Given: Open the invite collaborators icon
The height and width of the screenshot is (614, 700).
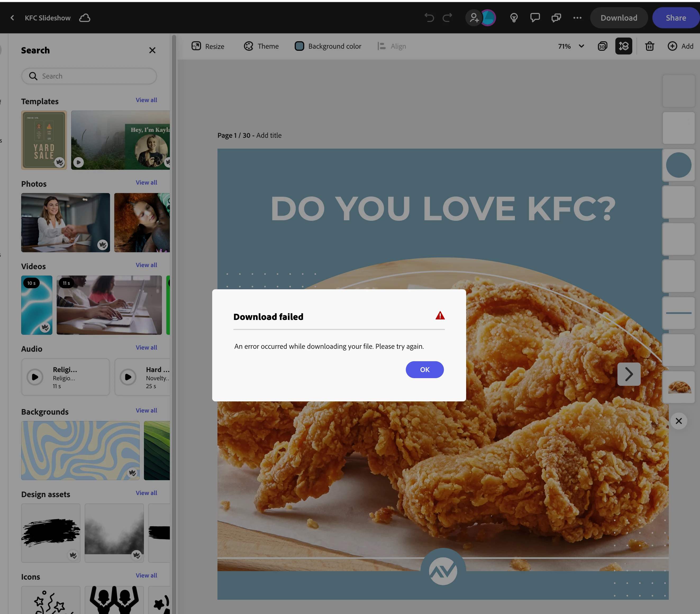Looking at the screenshot, I should (474, 18).
